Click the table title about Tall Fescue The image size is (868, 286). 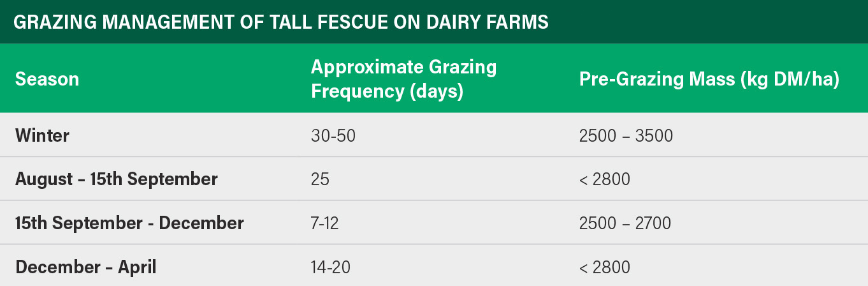point(280,22)
